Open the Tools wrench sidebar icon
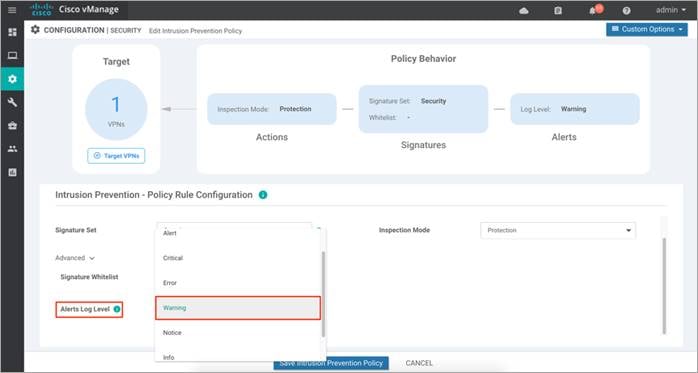The image size is (698, 373). [12, 102]
